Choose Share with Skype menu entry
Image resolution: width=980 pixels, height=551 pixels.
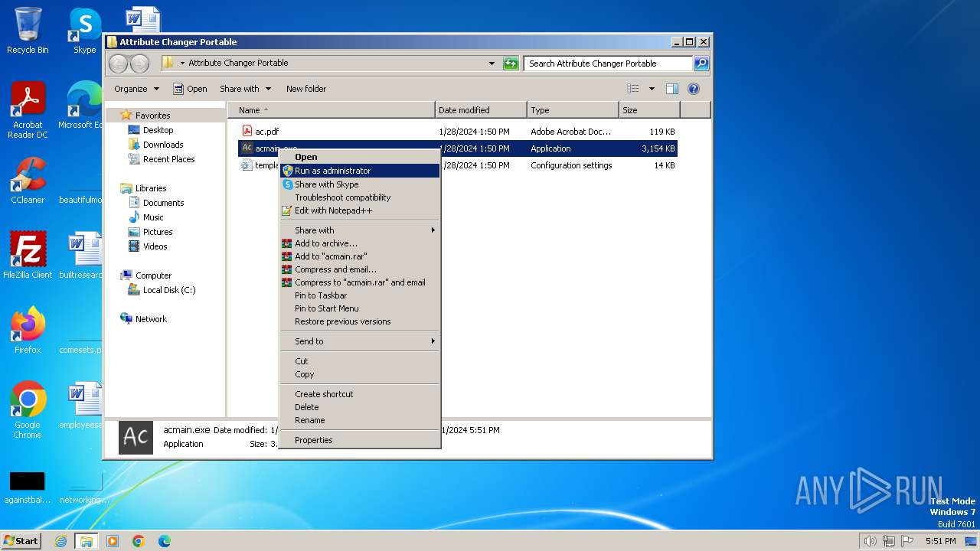tap(360, 184)
